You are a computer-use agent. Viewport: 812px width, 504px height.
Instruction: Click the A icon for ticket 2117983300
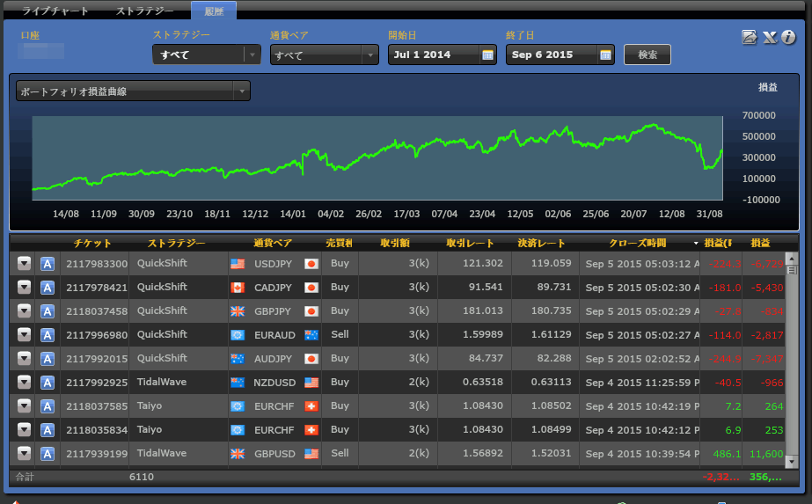click(48, 264)
